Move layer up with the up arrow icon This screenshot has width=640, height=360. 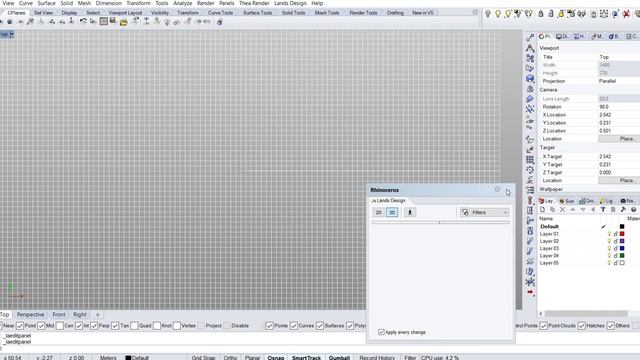tap(573, 209)
